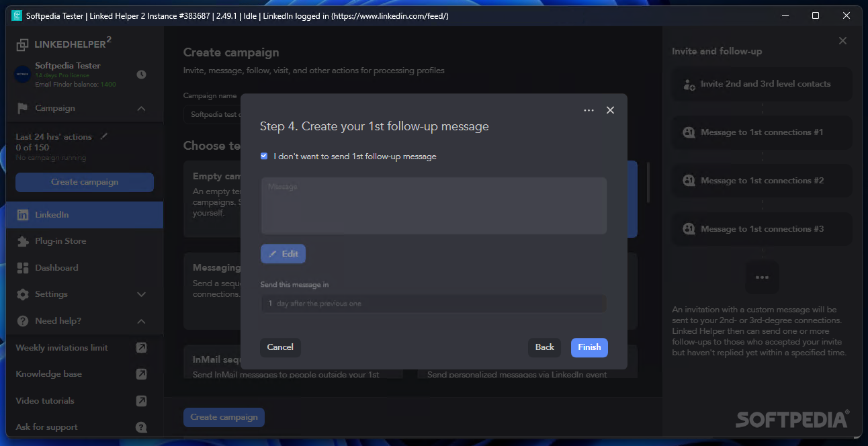Image resolution: width=868 pixels, height=446 pixels.
Task: Click the Message to 1st connections #1 icon
Action: 689,133
